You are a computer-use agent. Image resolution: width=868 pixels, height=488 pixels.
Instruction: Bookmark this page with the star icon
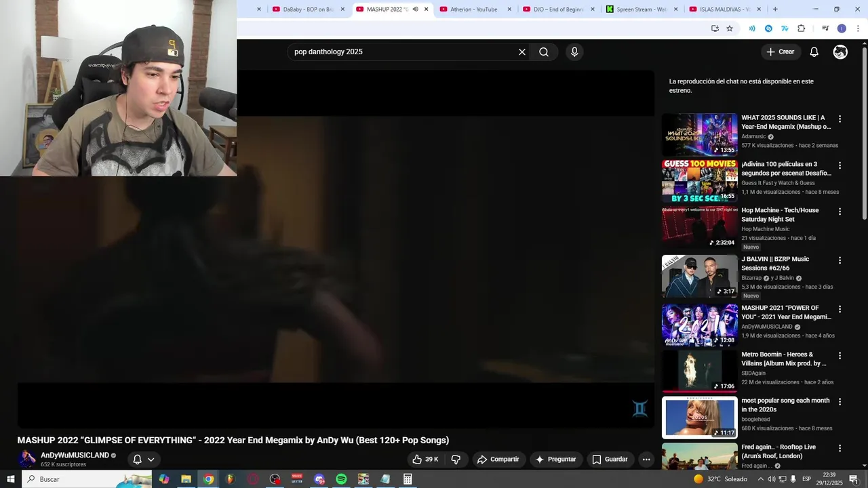(730, 28)
